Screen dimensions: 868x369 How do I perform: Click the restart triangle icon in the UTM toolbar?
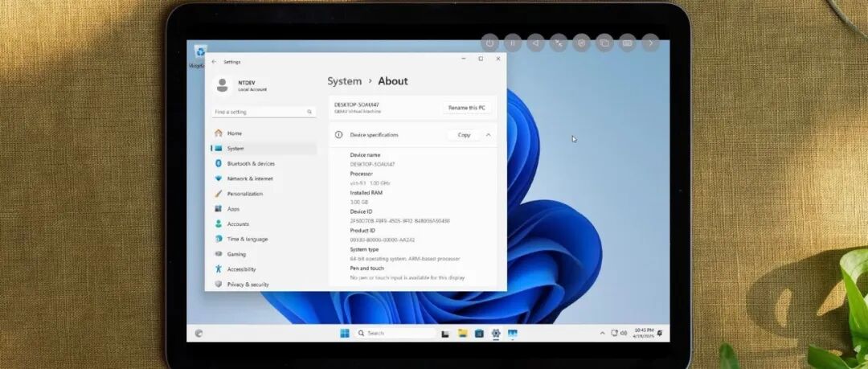click(535, 43)
